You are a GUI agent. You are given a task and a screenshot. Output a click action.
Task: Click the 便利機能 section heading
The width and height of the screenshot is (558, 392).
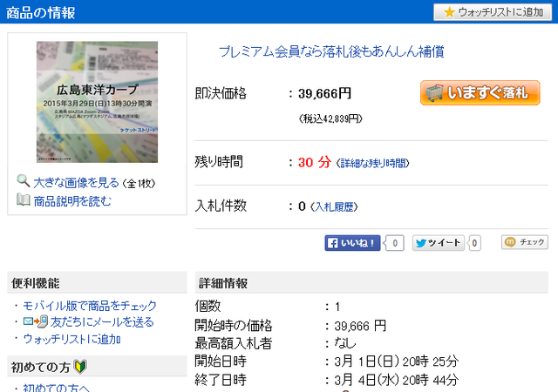point(36,283)
